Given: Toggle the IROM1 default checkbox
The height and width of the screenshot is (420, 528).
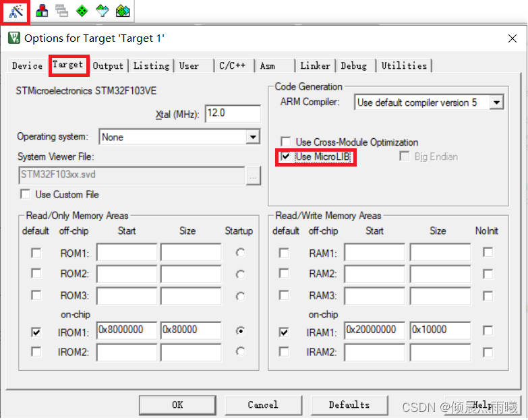Looking at the screenshot, I should [x=36, y=332].
